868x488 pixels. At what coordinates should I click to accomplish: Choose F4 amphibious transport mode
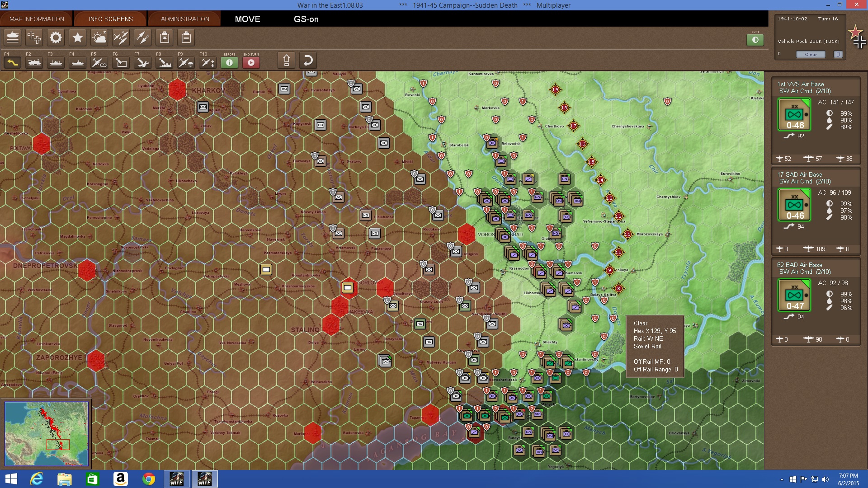77,62
